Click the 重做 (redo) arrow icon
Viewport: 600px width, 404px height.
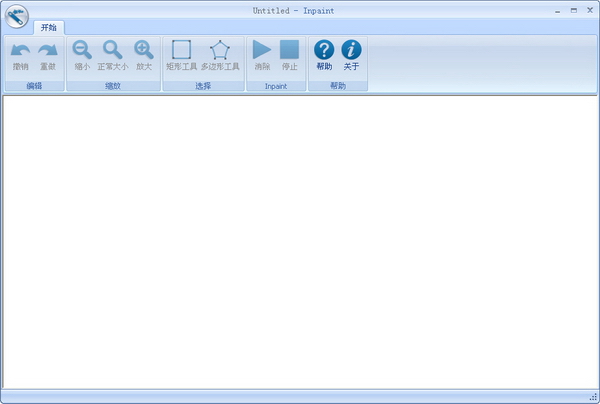[48, 50]
